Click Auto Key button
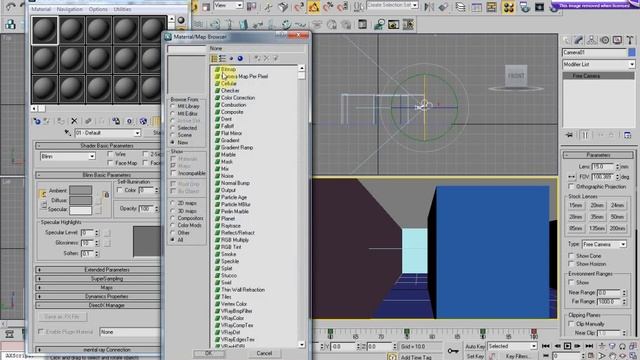 point(475,346)
